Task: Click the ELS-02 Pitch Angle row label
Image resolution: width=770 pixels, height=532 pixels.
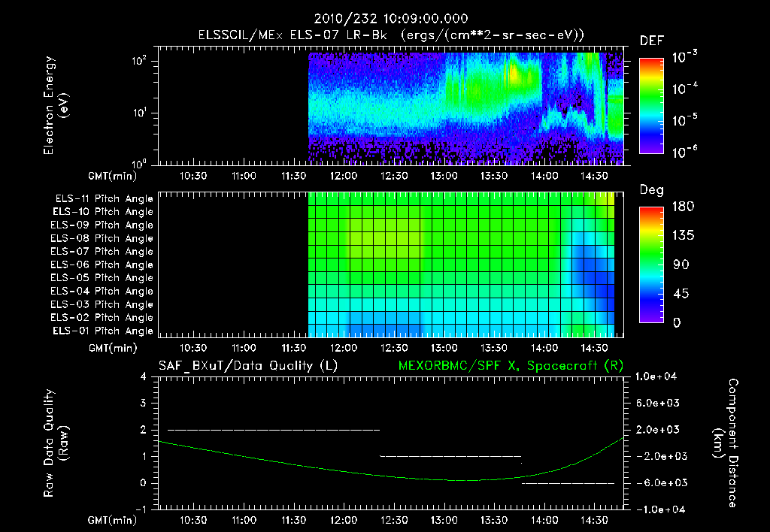Action: (x=102, y=318)
